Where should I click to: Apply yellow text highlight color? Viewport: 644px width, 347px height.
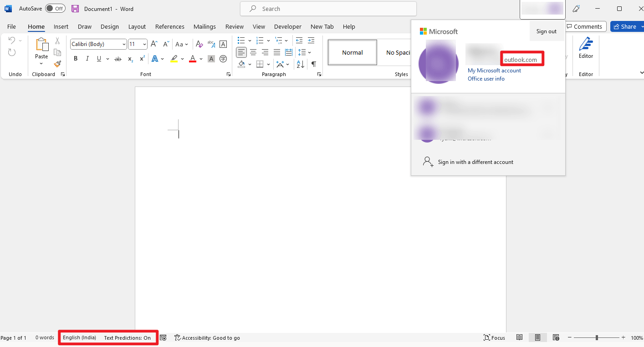(x=174, y=59)
